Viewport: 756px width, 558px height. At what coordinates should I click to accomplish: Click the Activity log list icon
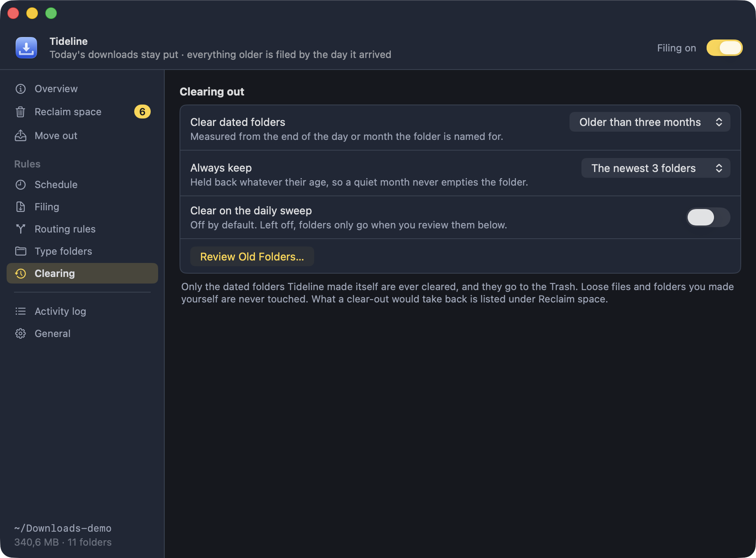(21, 312)
